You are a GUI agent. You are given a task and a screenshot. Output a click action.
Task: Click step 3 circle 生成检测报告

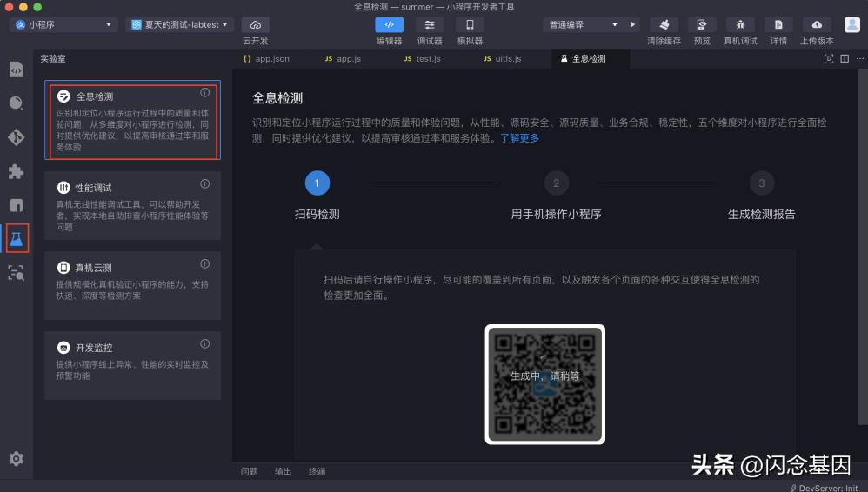point(762,183)
